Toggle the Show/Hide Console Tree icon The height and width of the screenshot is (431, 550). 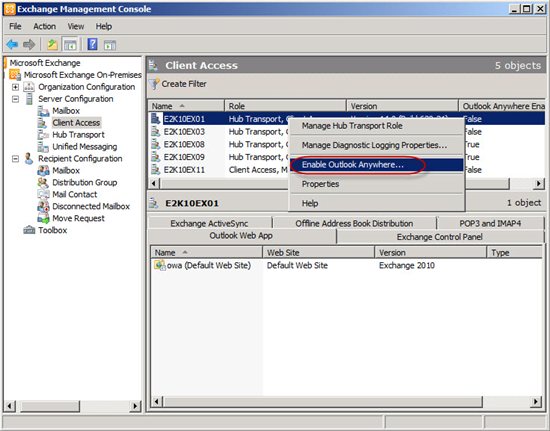point(70,45)
